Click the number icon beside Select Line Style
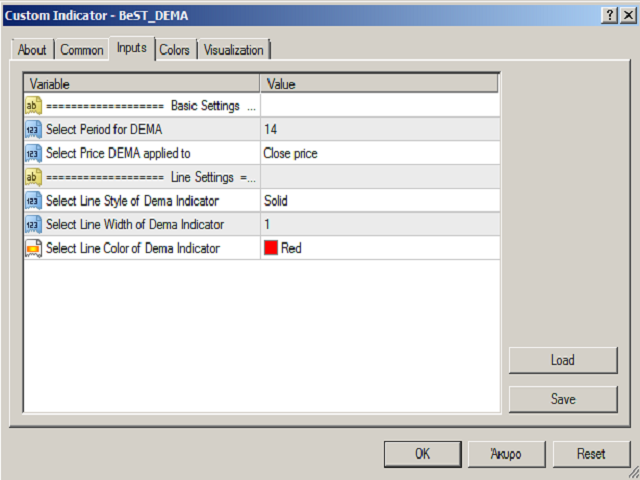The height and width of the screenshot is (480, 640). click(33, 201)
